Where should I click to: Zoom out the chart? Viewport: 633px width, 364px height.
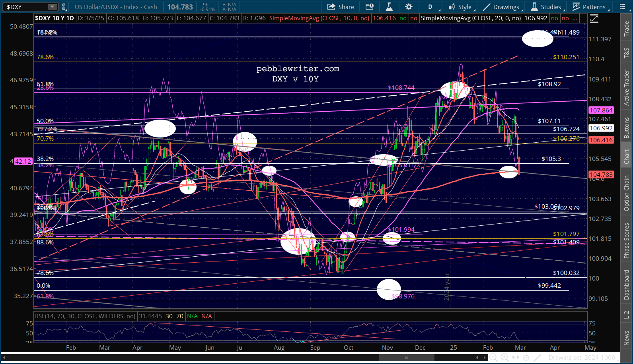click(x=493, y=358)
